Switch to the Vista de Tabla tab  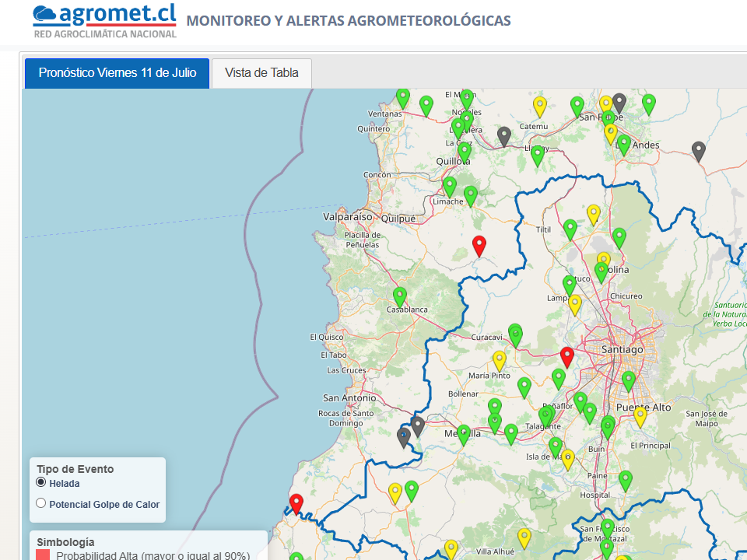click(x=261, y=73)
